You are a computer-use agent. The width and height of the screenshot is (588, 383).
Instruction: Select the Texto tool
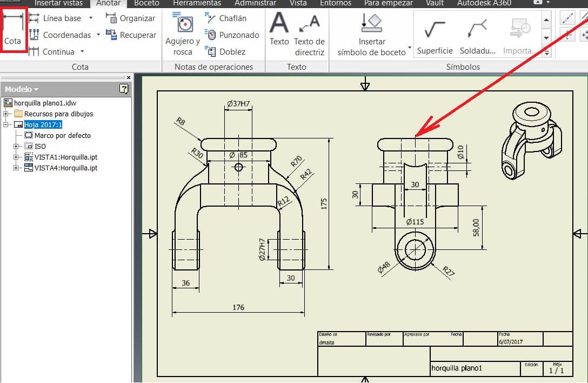tap(279, 29)
